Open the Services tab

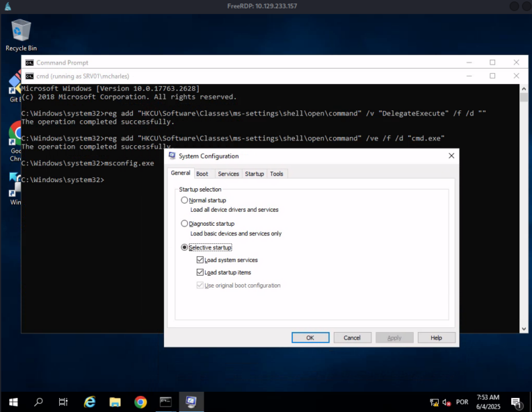[228, 174]
